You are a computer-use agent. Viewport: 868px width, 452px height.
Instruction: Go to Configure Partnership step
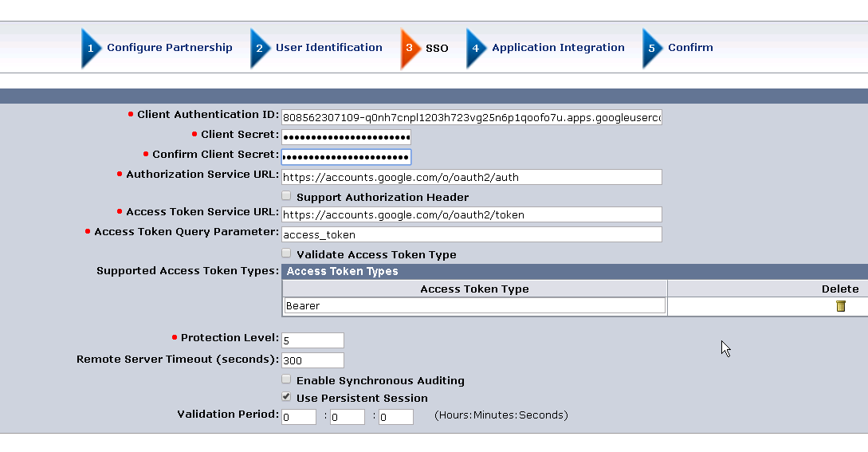(x=170, y=48)
